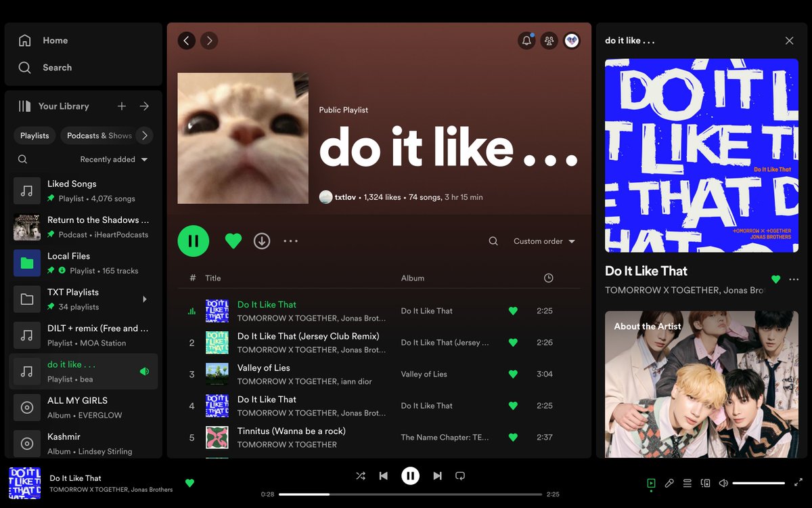This screenshot has height=508, width=812.
Task: Toggle repeat mode
Action: click(460, 476)
